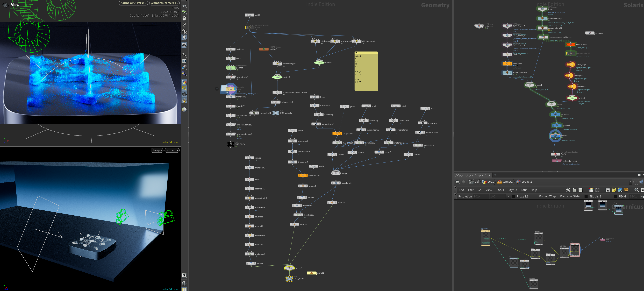644x291 pixels.
Task: Add a new pane tab with plus
Action: coord(495,175)
